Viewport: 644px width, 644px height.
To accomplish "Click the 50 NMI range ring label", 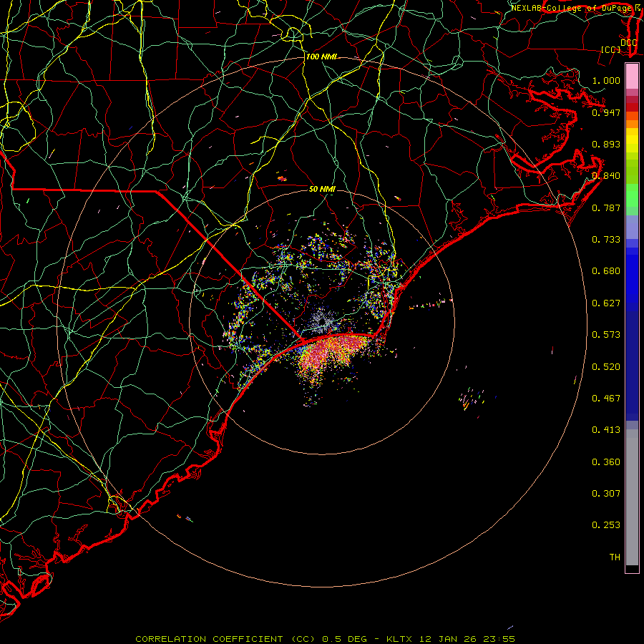I will [323, 189].
